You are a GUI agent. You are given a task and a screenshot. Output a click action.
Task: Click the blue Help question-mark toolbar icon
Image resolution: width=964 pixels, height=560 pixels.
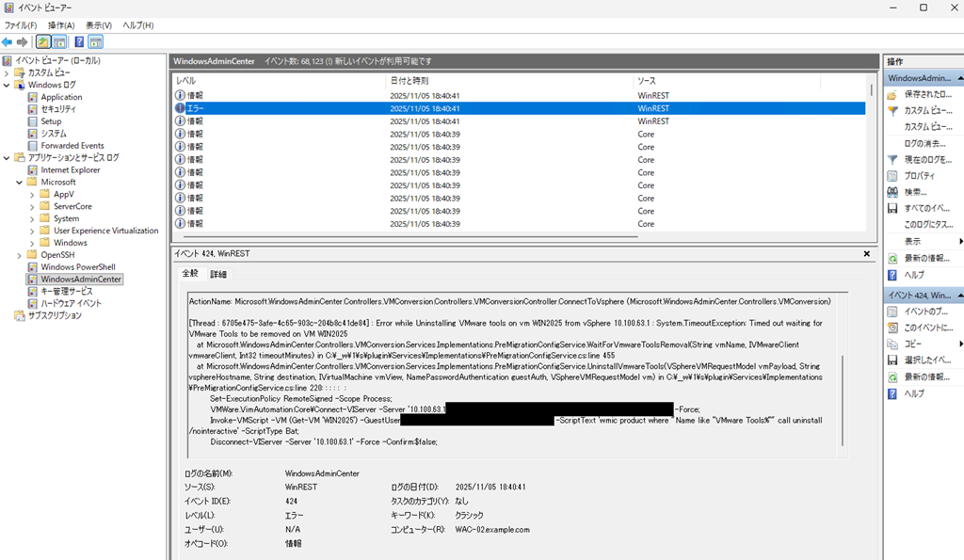point(79,42)
